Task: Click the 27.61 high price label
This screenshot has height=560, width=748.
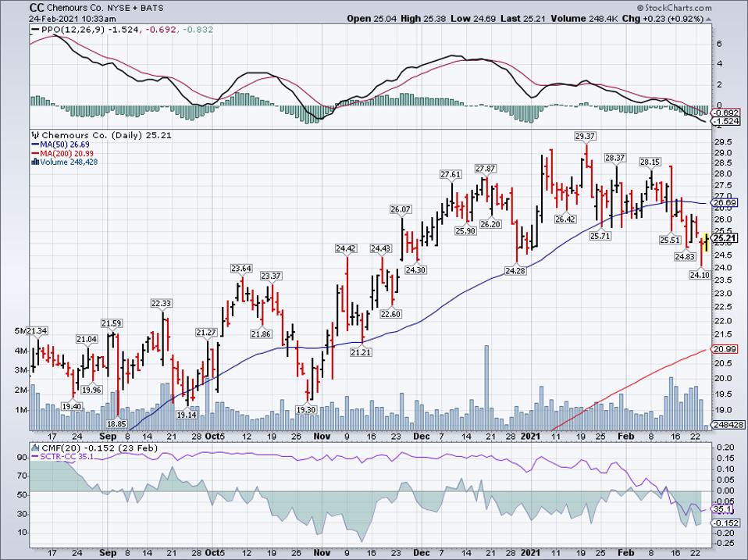Action: 451,175
